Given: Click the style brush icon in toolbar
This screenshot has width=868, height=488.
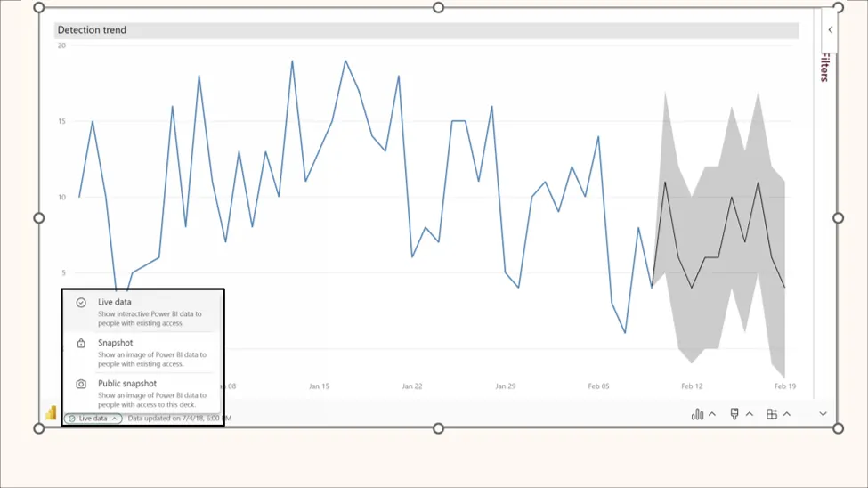Looking at the screenshot, I should [x=734, y=414].
